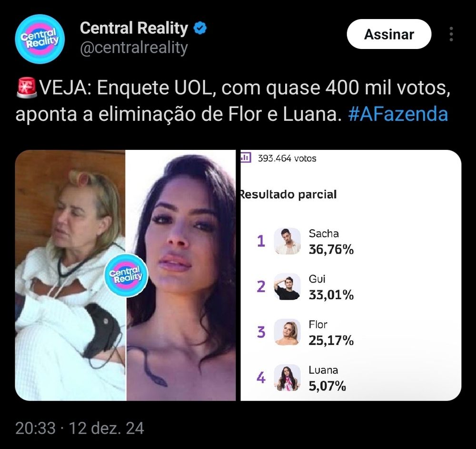Click the blue verified badge
This screenshot has width=476, height=449.
(200, 28)
